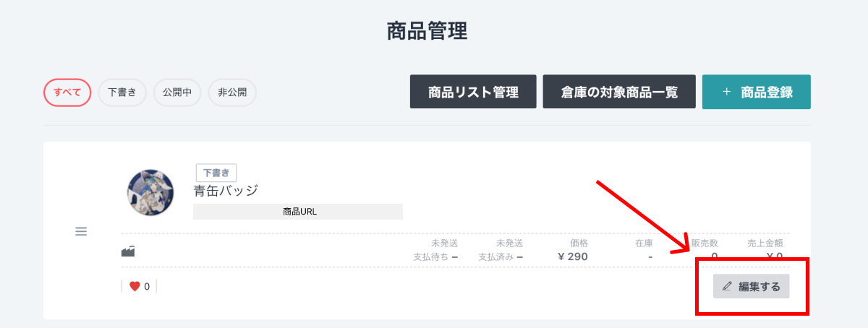This screenshot has height=328, width=868.
Task: Show only 公開中 products
Action: point(177,92)
